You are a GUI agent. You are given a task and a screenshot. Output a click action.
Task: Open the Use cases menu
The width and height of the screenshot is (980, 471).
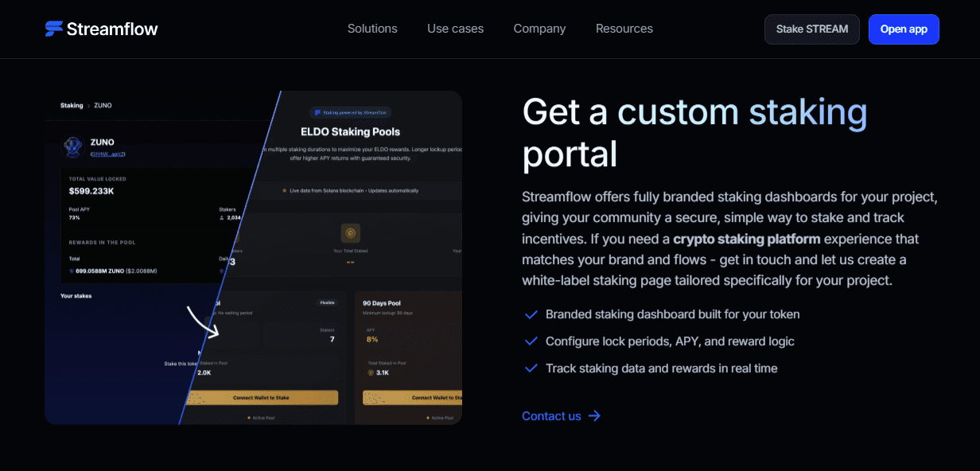tap(455, 29)
